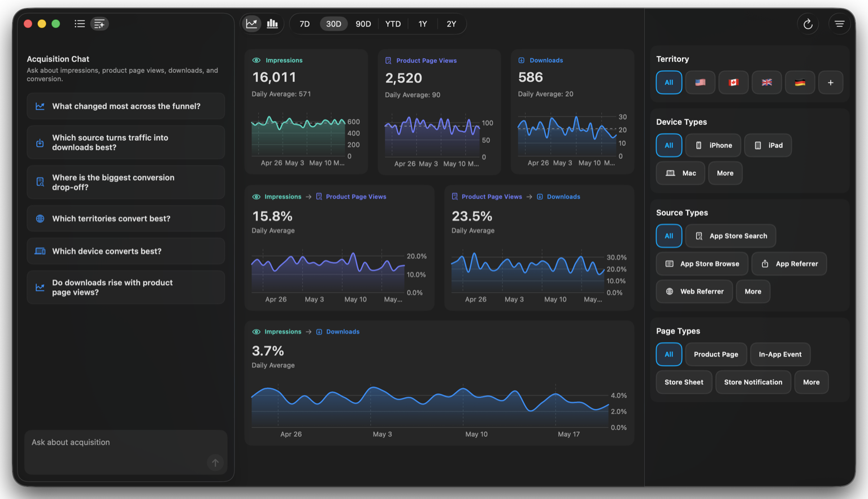
Task: Select All under Device Types
Action: (669, 145)
